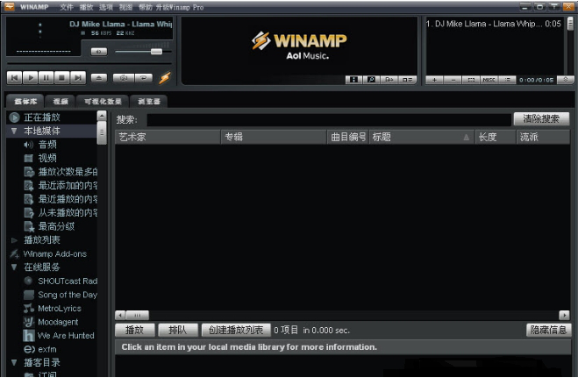Click the volume slider knob

tap(156, 51)
